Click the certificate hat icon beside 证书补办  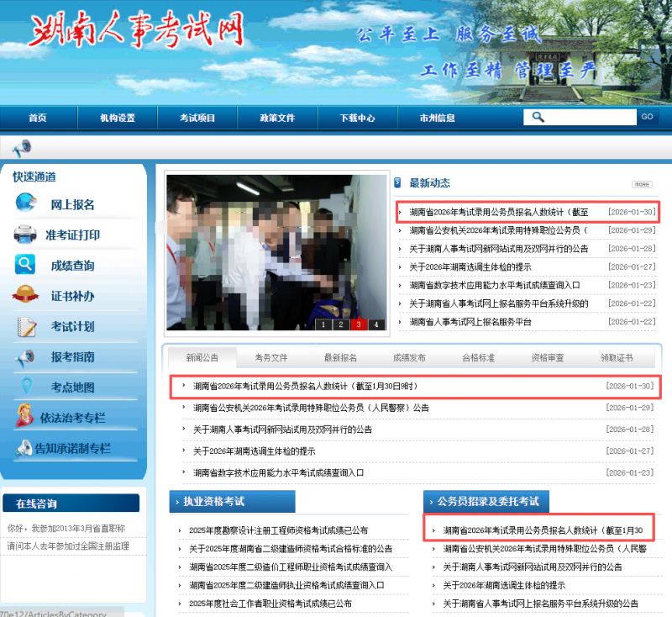(25, 294)
